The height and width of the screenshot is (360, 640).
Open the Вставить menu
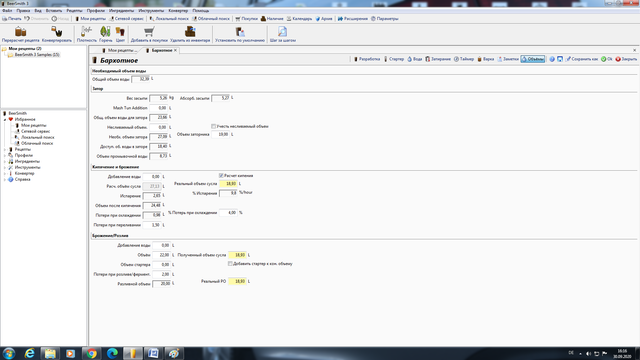pyautogui.click(x=54, y=11)
